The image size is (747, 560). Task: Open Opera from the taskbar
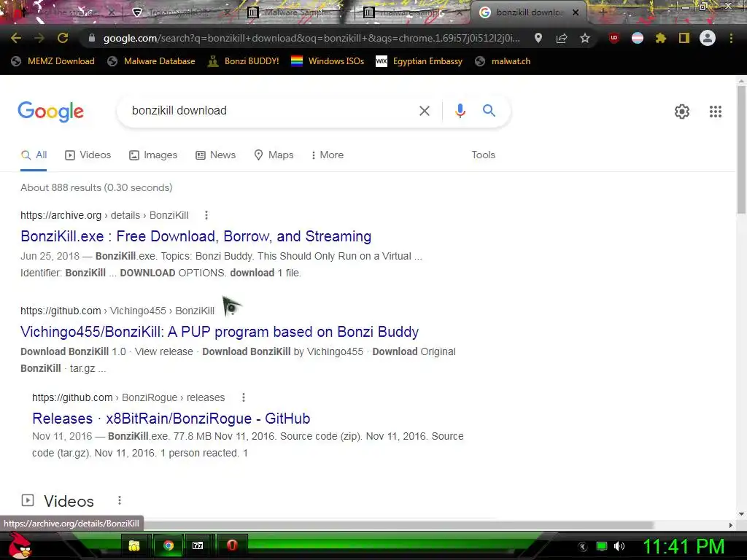point(232,545)
